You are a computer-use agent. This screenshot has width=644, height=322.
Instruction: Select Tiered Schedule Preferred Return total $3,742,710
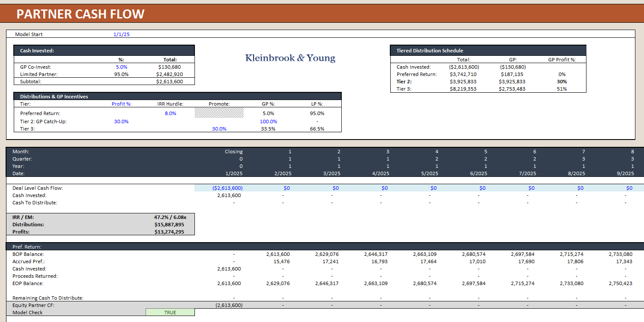coord(463,74)
